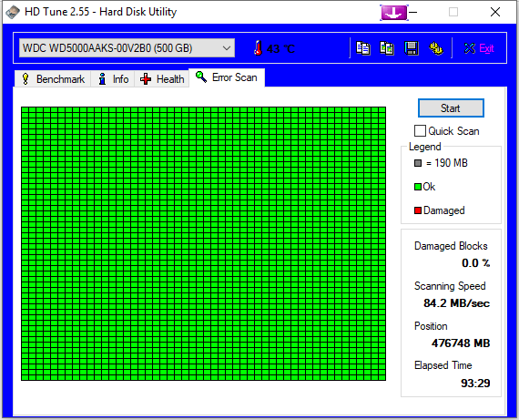Save screenshot floppy disk icon
Viewport: 519px width, 420px height.
[412, 48]
